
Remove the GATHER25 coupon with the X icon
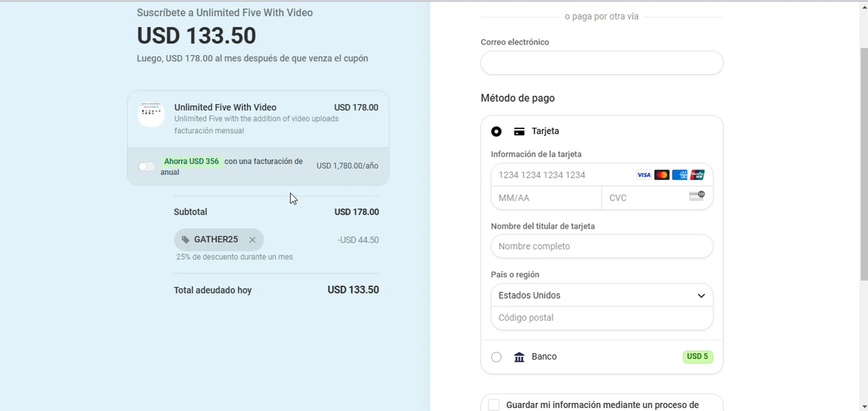(x=252, y=240)
